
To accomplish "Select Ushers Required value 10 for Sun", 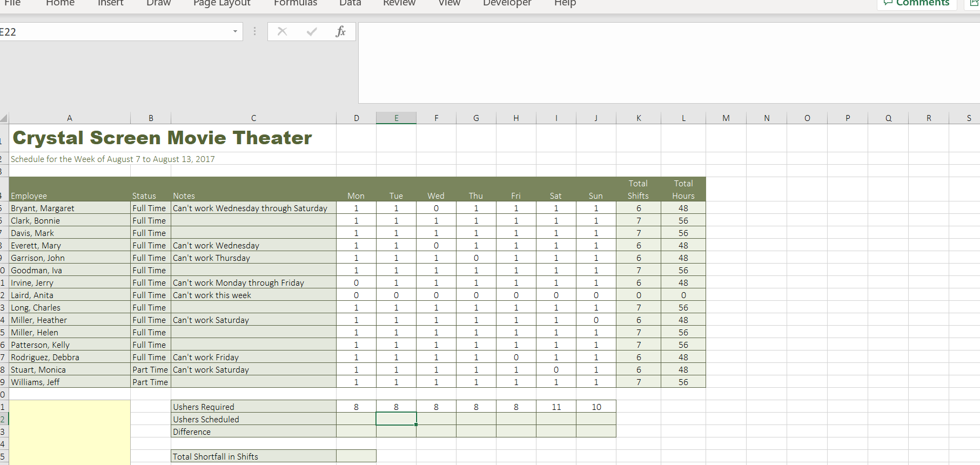I will tap(596, 407).
